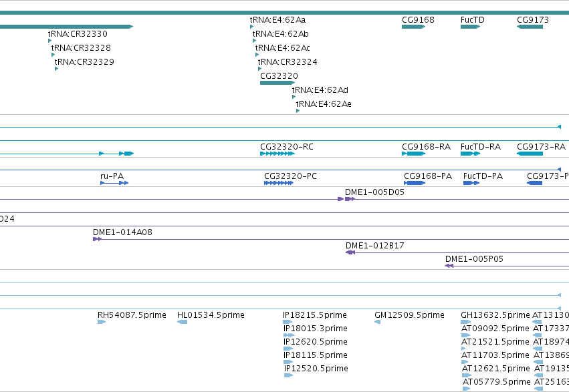Click the DME1-014A08 feature label
The image size is (569, 392).
(x=122, y=232)
